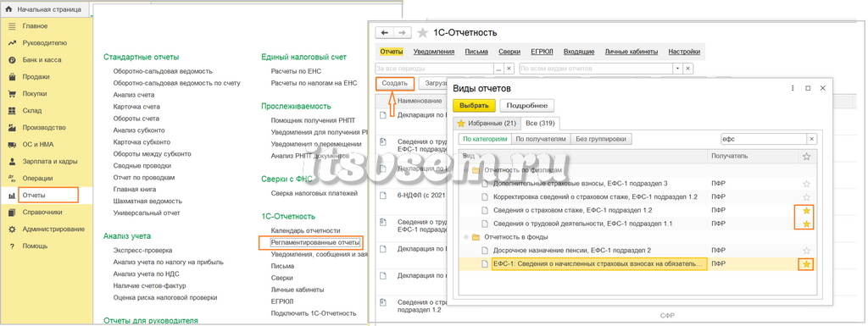Image resolution: width=868 pixels, height=326 pixels.
Task: Open Личные кабинеты tab
Action: click(631, 52)
